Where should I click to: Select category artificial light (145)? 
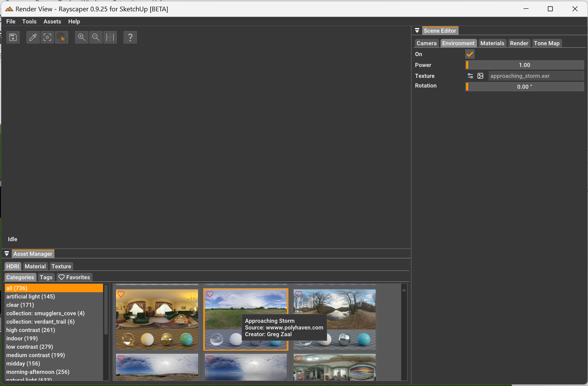[54, 296]
